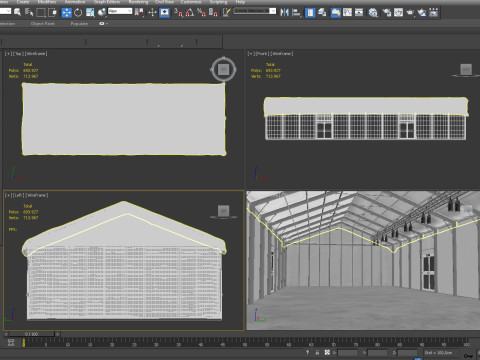Open the Curve Editor
This screenshot has height=360, width=480.
coord(347,13)
